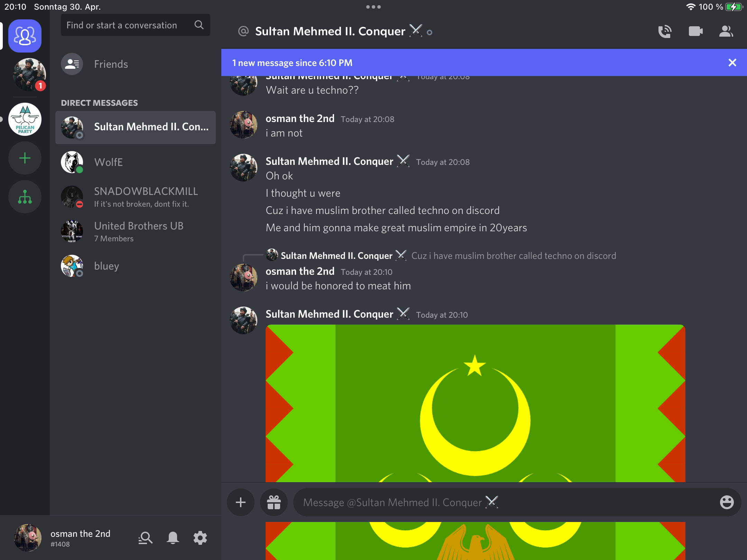Open Explore public servers icon
This screenshot has height=560, width=747.
[x=25, y=197]
